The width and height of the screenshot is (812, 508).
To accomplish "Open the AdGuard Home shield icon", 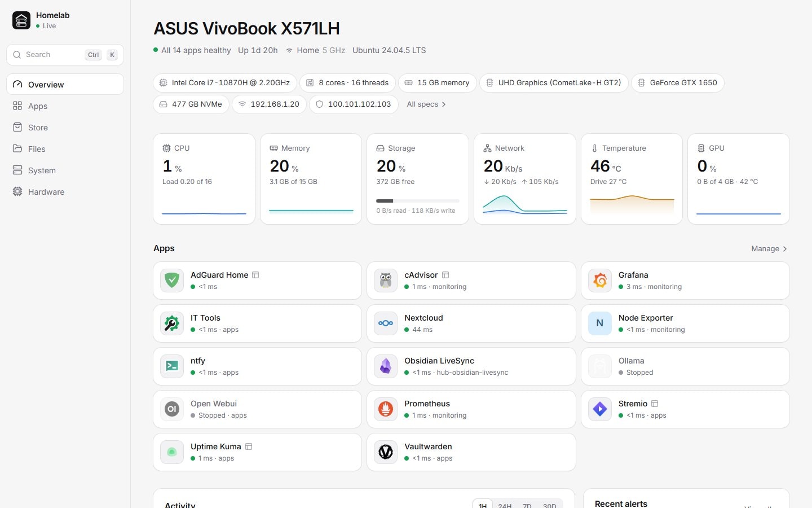I will [x=172, y=281].
